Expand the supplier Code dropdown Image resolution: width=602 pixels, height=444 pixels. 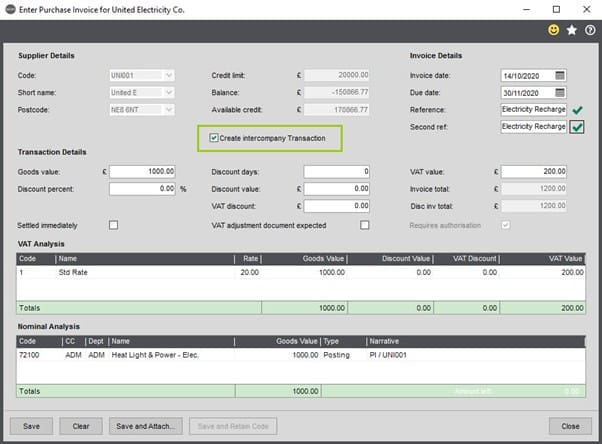(169, 75)
